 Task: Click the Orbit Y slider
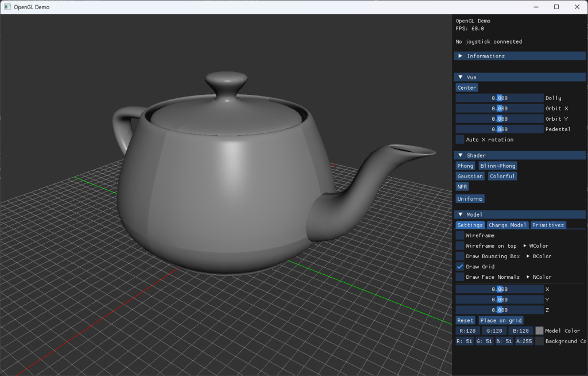tap(500, 118)
